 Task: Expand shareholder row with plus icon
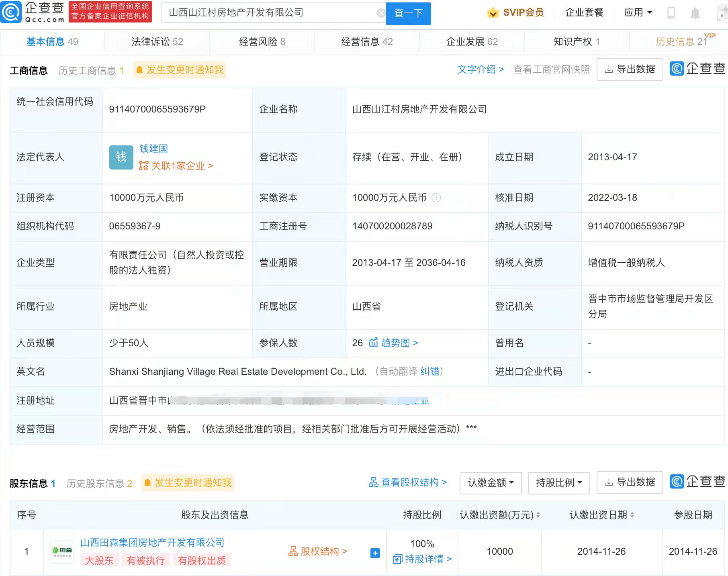tap(375, 553)
